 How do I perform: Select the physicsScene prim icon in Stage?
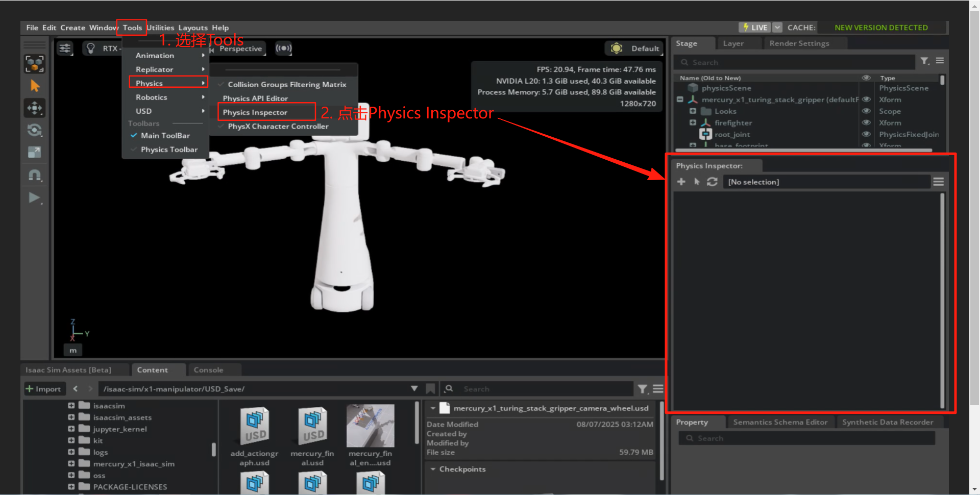693,88
